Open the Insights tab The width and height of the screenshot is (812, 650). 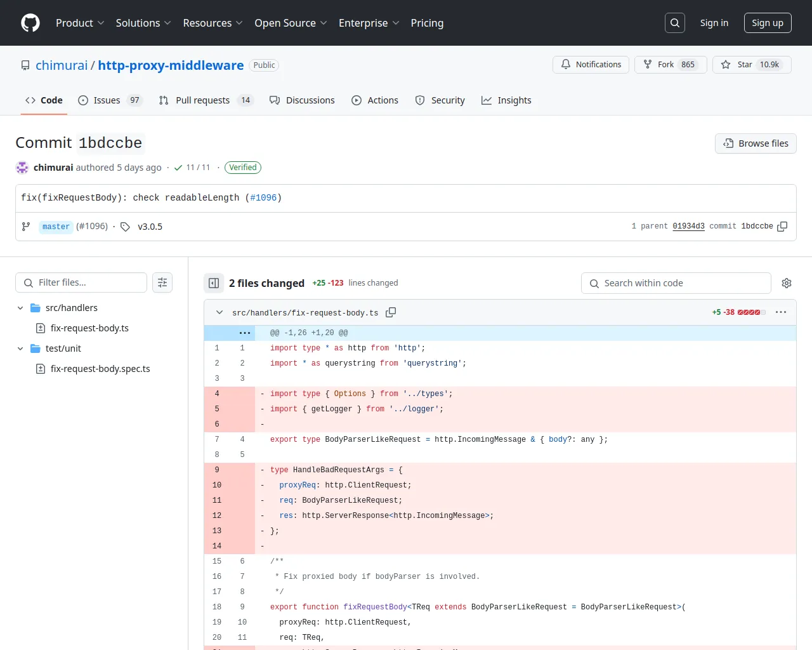[506, 100]
